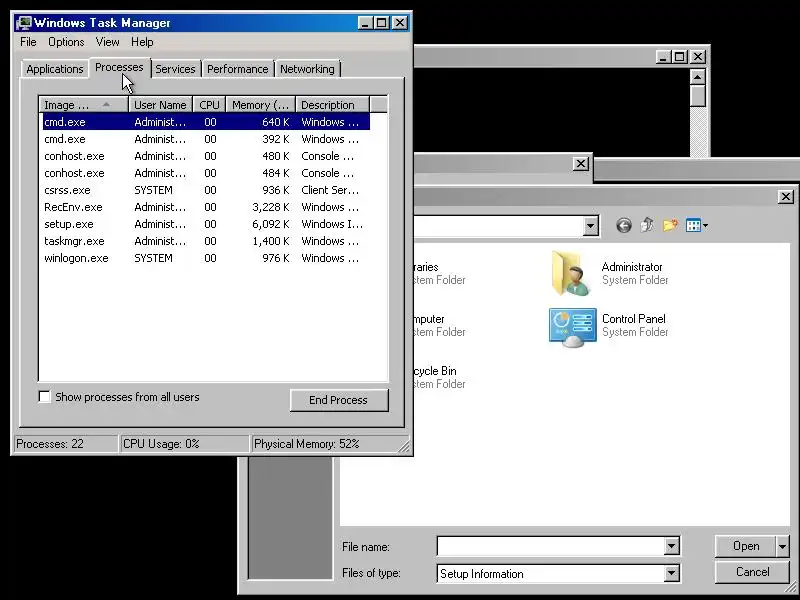Sort by the CPU column header
800x600 pixels.
coord(209,105)
